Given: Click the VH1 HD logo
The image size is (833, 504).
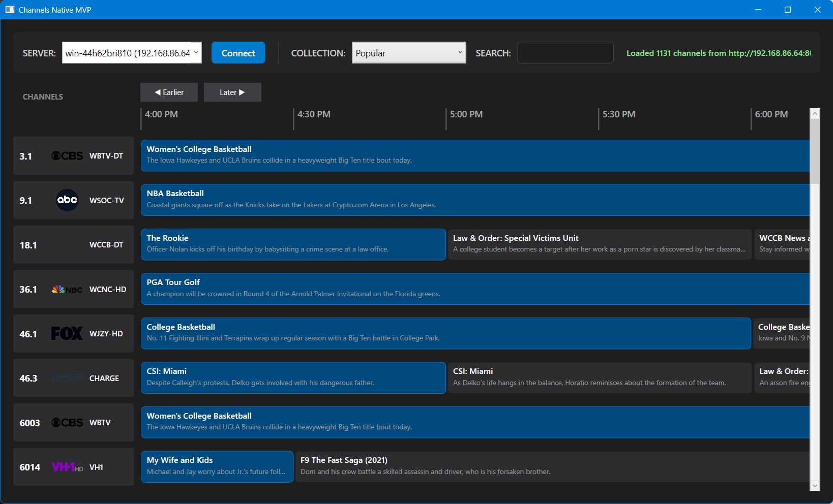Looking at the screenshot, I should pyautogui.click(x=67, y=467).
